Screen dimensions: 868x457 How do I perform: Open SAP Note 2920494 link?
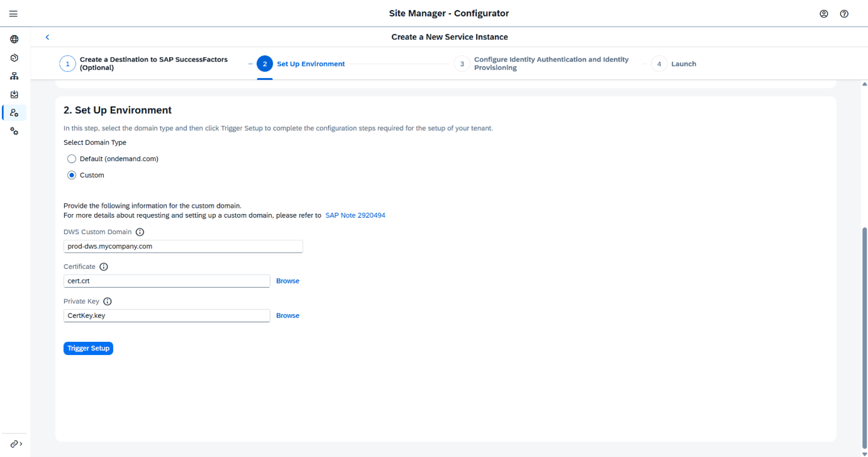coord(355,215)
